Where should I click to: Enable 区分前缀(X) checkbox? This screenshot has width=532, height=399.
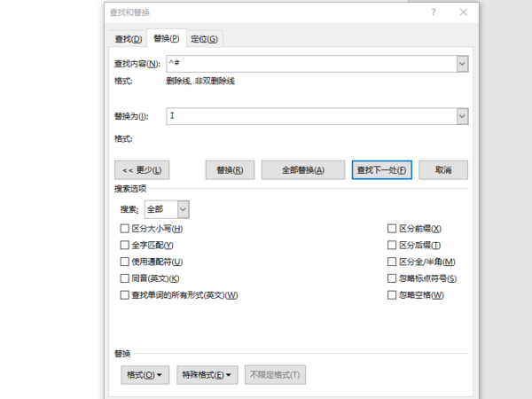(x=392, y=229)
